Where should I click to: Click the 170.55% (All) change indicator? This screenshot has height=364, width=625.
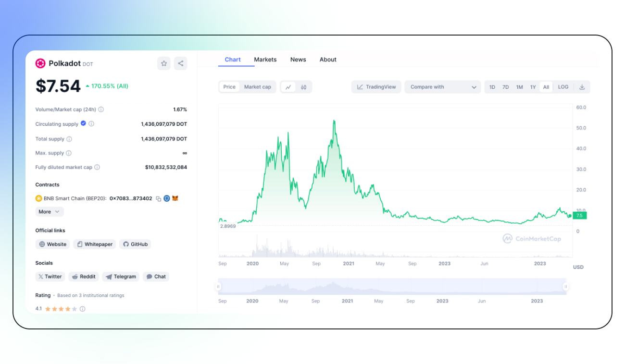(x=107, y=86)
